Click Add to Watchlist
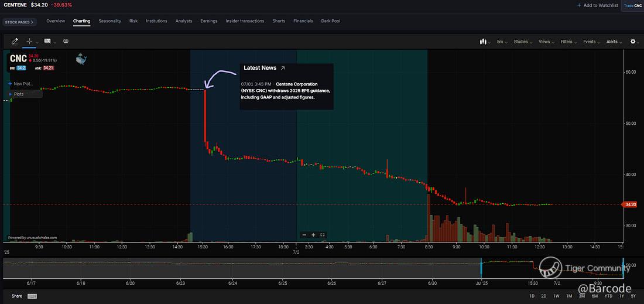This screenshot has height=304, width=644. pos(597,5)
